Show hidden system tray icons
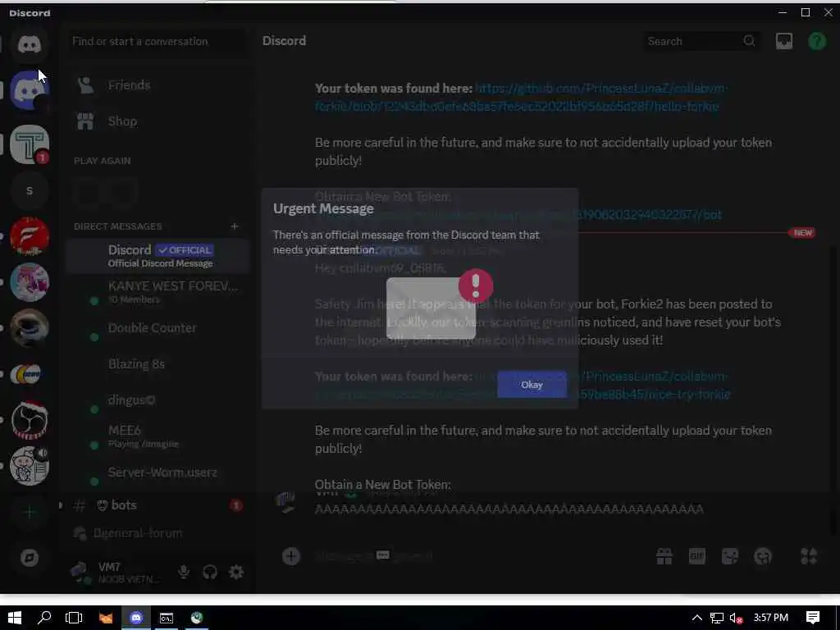The width and height of the screenshot is (840, 630). 697,618
